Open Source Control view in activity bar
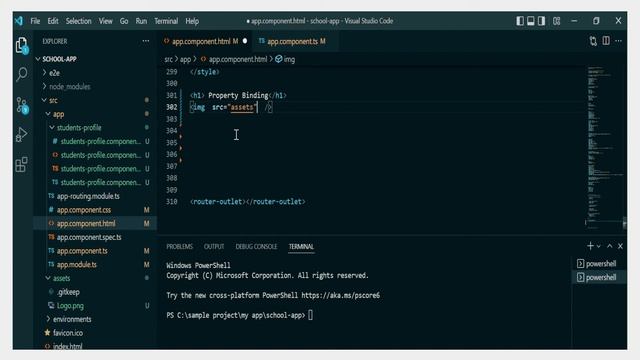This screenshot has height=360, width=640. 22,105
